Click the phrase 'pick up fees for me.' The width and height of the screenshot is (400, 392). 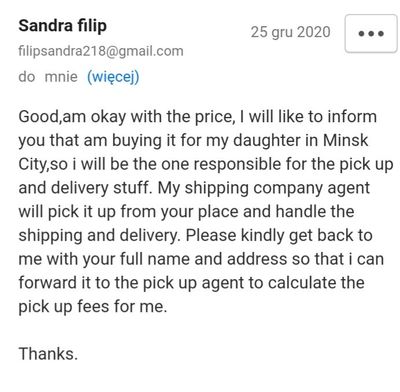pos(93,307)
